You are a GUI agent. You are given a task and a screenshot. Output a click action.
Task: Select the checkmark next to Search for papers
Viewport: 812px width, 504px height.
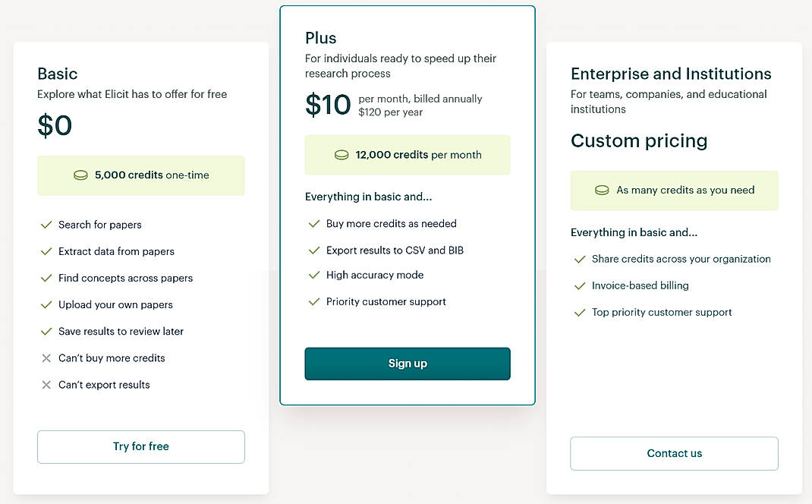click(x=45, y=225)
